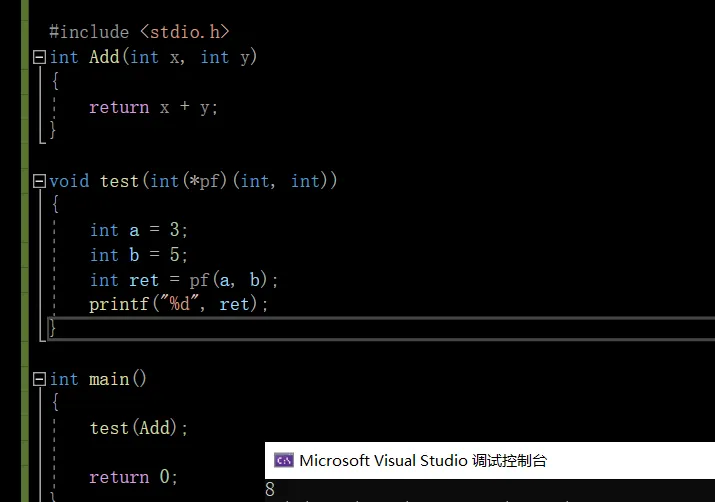Click the *pf pointer parameter in test signature
The height and width of the screenshot is (502, 715).
(x=197, y=181)
